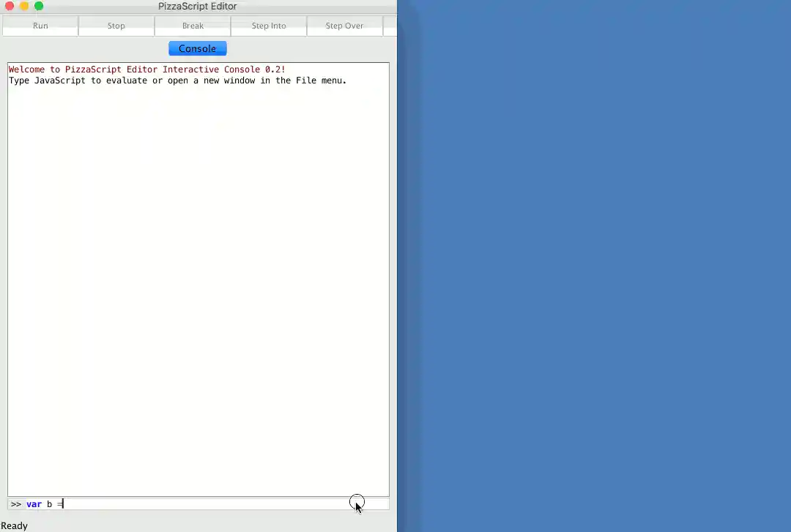
Task: Click the PizzaScript Editor title bar
Action: [197, 6]
